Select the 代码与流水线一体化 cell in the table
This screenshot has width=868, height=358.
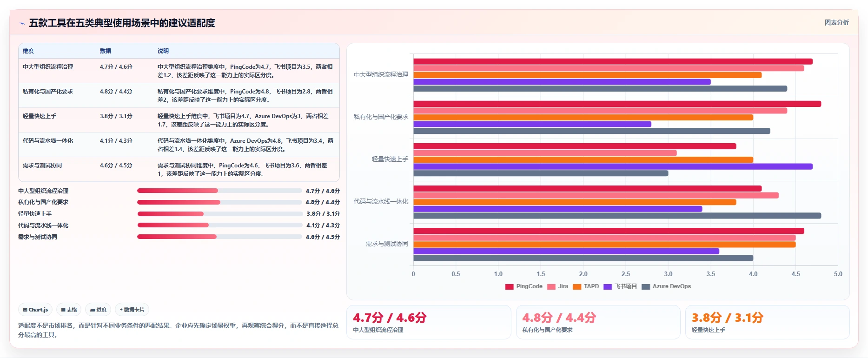click(48, 141)
